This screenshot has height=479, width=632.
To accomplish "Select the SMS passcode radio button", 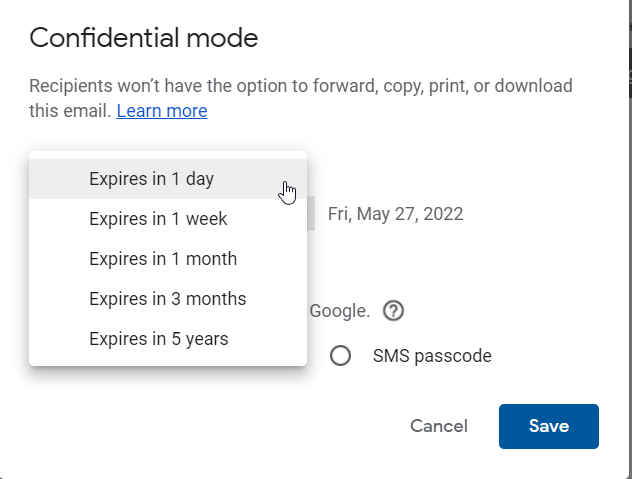I will pos(340,356).
